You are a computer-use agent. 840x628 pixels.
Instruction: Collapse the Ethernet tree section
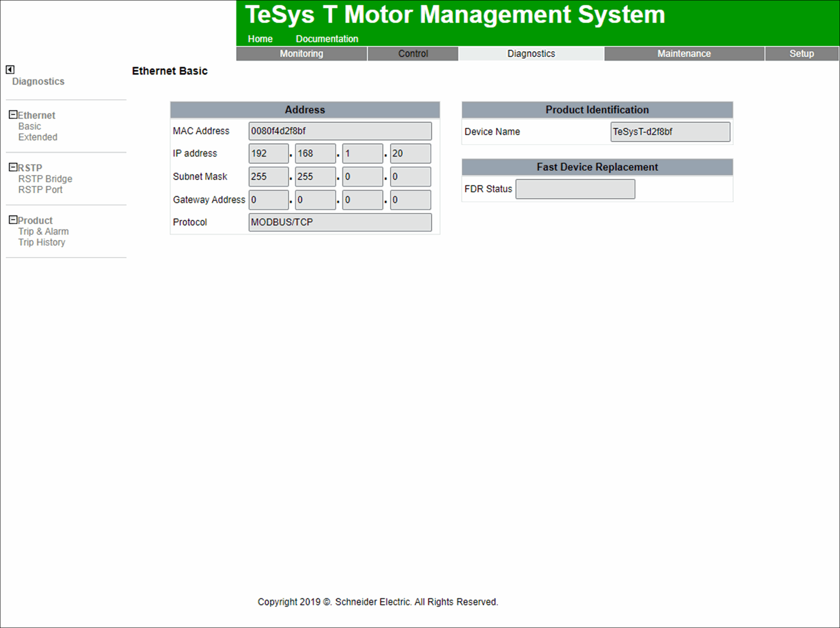coord(13,114)
